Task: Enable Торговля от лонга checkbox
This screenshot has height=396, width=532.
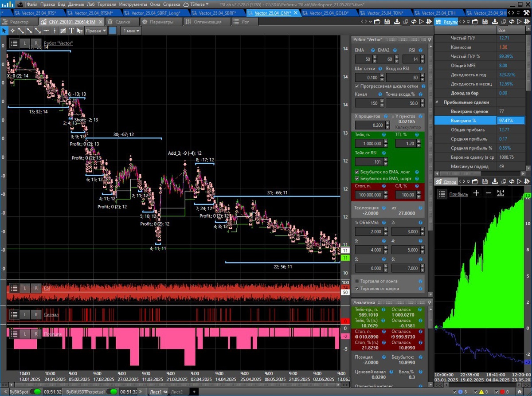Action: 358,281
